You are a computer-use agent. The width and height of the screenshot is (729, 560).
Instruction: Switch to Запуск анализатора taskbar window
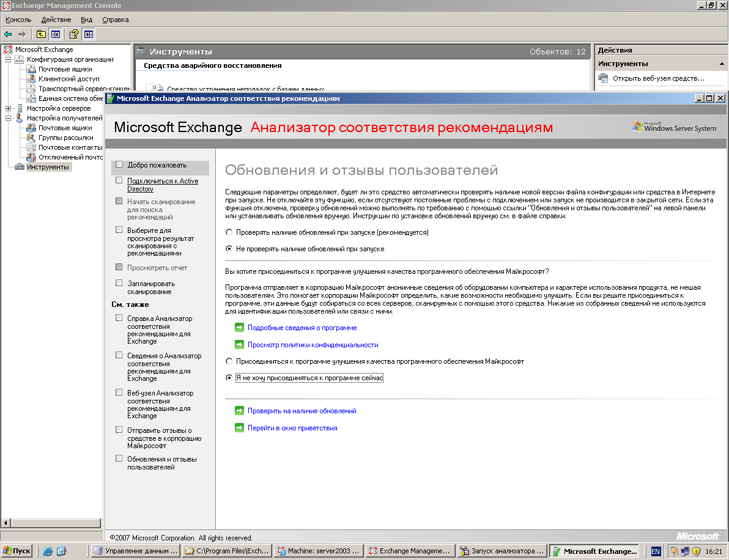pos(502,551)
